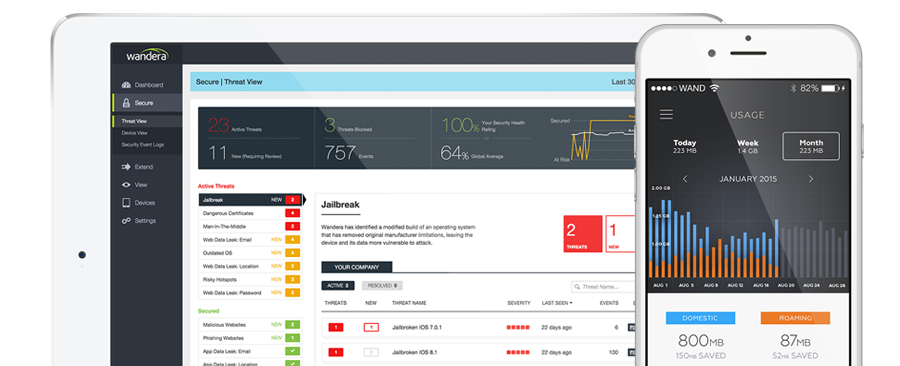
Task: Open Device View in the Secure submenu
Action: [x=134, y=133]
